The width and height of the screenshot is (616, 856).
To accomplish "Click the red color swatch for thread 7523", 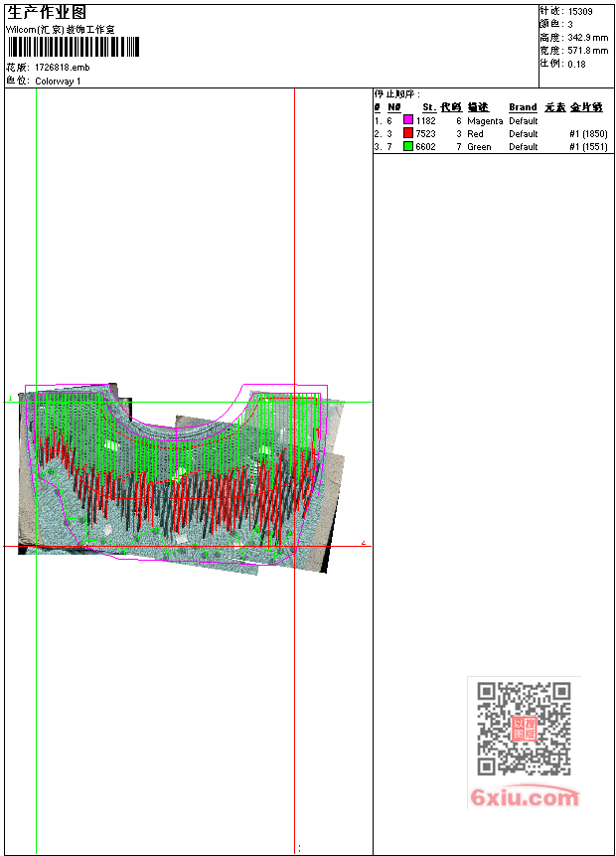I will point(408,133).
